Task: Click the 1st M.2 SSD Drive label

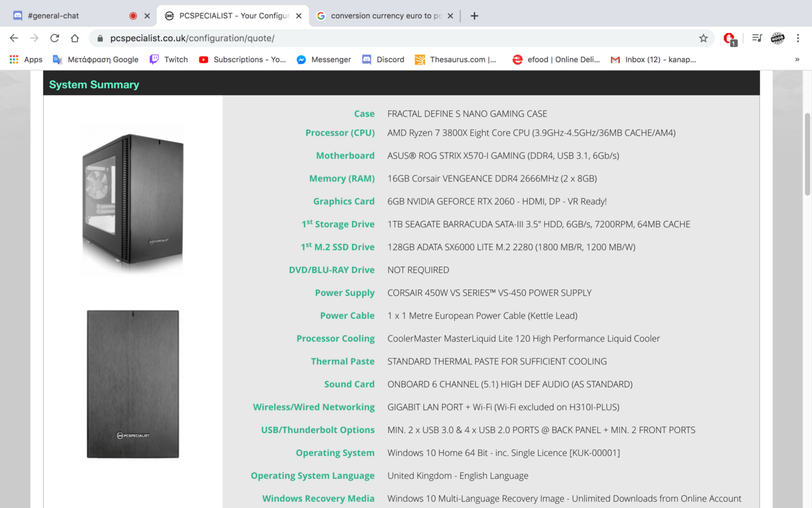Action: 337,246
